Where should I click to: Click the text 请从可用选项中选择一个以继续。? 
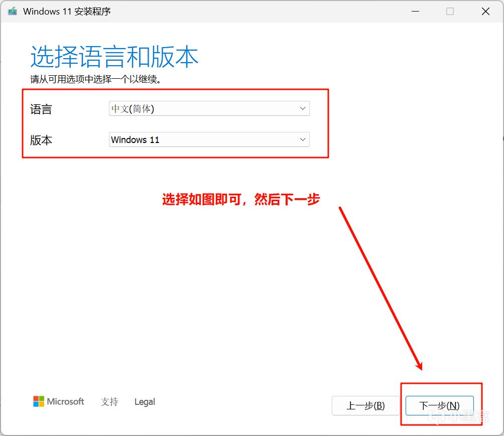[95, 79]
